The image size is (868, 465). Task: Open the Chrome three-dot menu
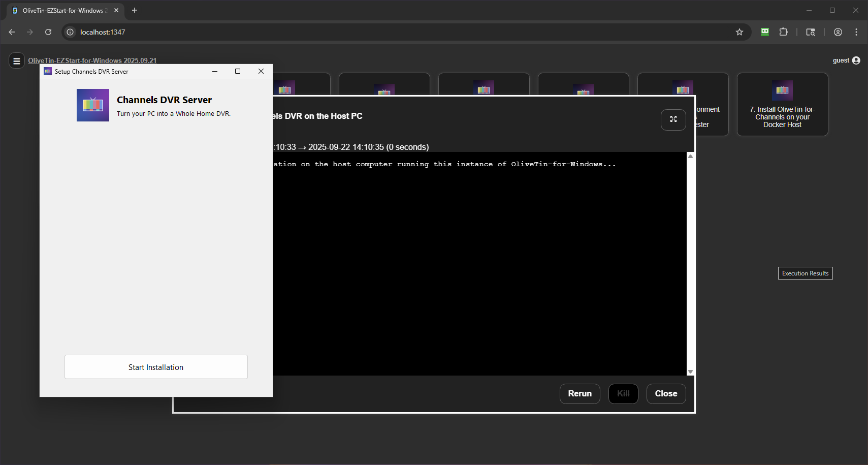tap(856, 32)
